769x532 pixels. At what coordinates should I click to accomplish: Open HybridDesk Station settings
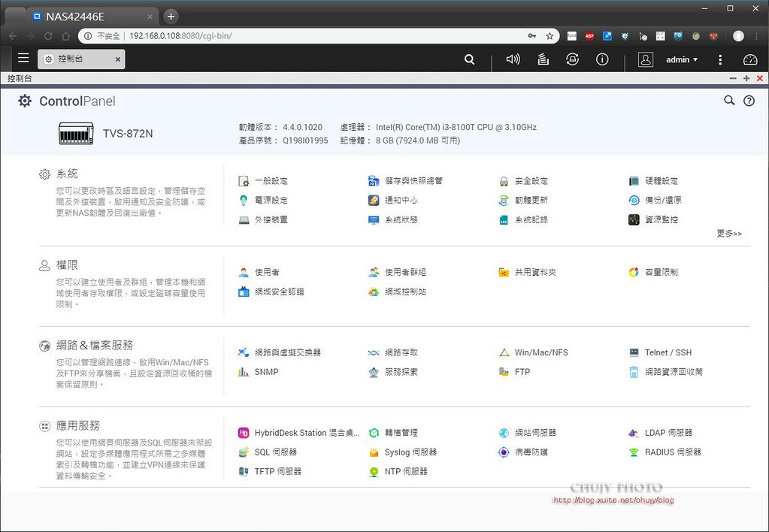click(x=298, y=433)
